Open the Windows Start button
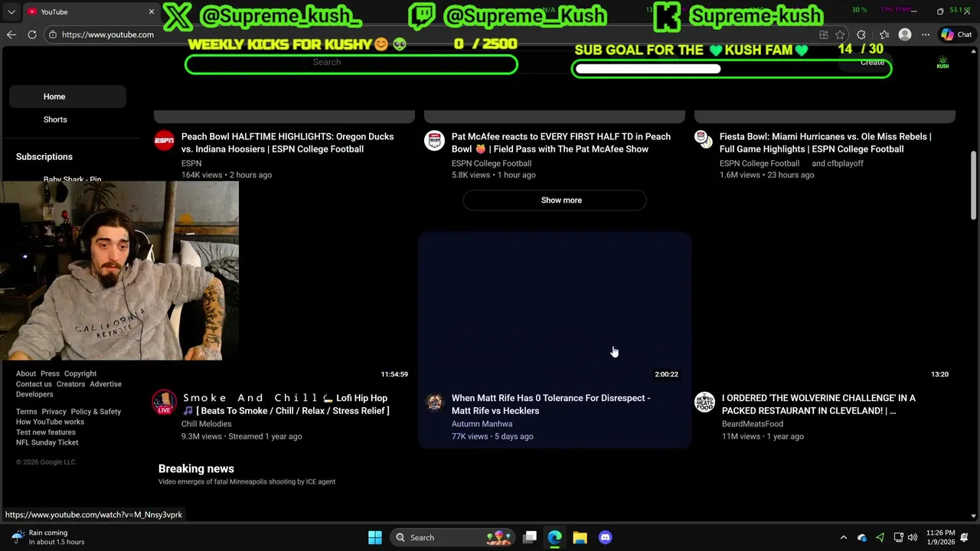The height and width of the screenshot is (551, 980). (x=375, y=537)
